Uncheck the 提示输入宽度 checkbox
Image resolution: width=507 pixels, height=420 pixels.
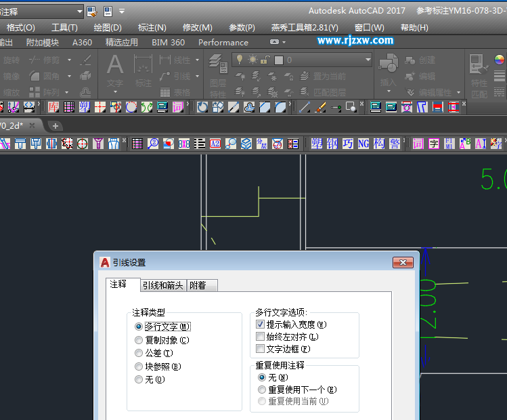pyautogui.click(x=261, y=325)
